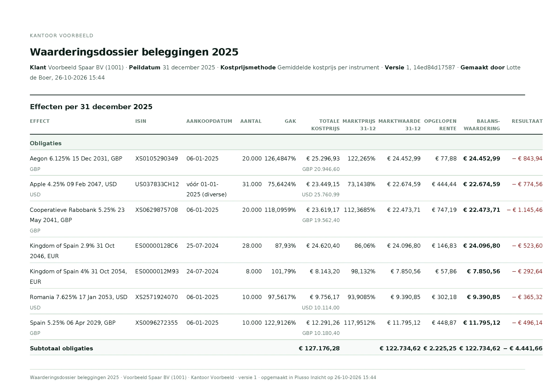Select the result '− € 1.145,46'

(525, 210)
